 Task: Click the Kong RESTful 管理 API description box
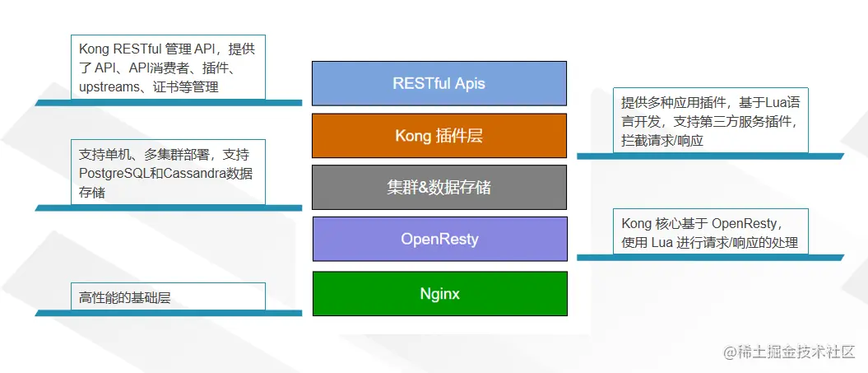point(169,67)
